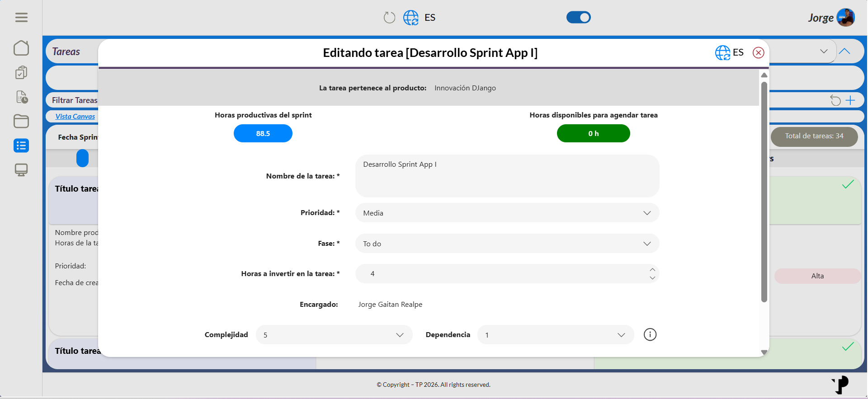The width and height of the screenshot is (868, 399).
Task: Open the Vista Canvas link
Action: click(75, 117)
